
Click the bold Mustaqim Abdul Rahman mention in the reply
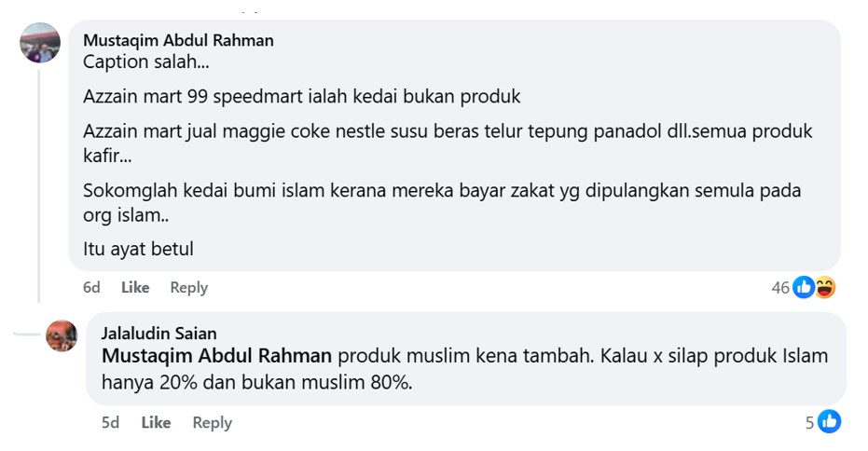(215, 356)
